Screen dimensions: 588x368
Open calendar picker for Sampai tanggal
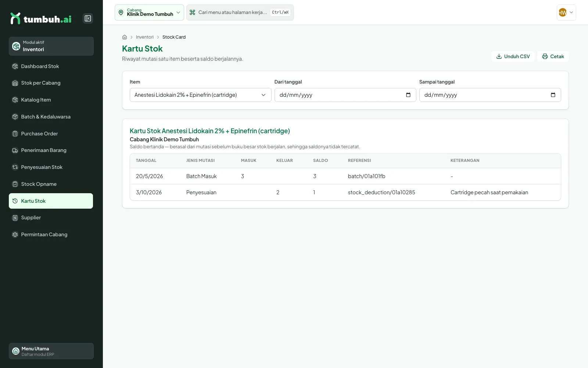click(553, 95)
